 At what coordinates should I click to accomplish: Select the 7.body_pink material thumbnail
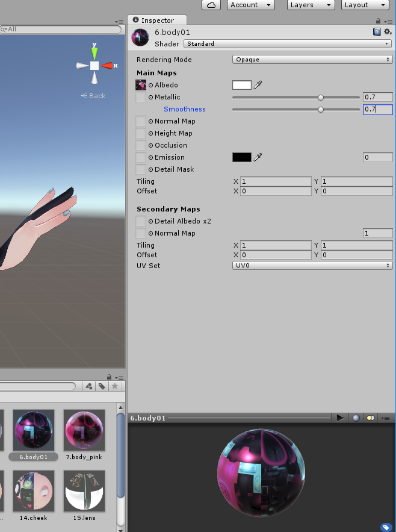(84, 430)
